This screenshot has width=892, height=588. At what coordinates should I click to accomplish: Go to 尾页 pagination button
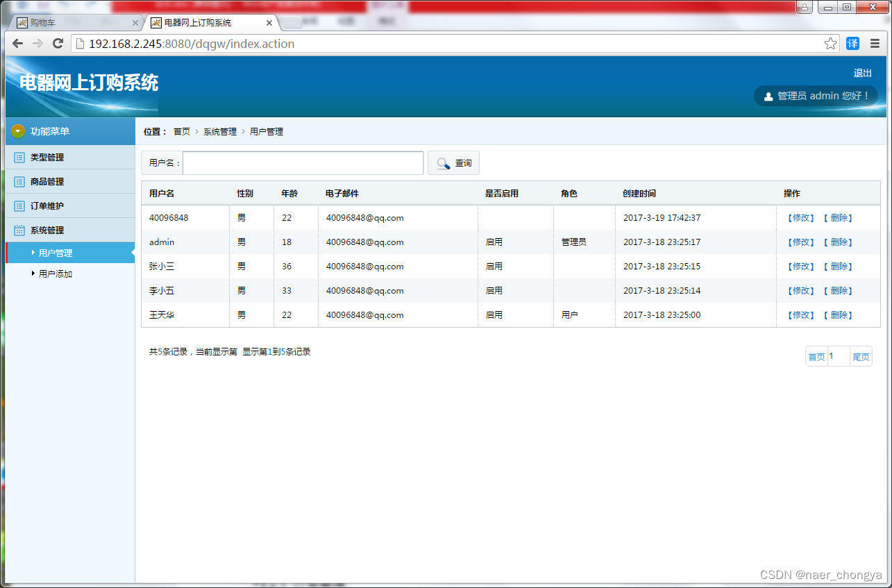[x=861, y=357]
